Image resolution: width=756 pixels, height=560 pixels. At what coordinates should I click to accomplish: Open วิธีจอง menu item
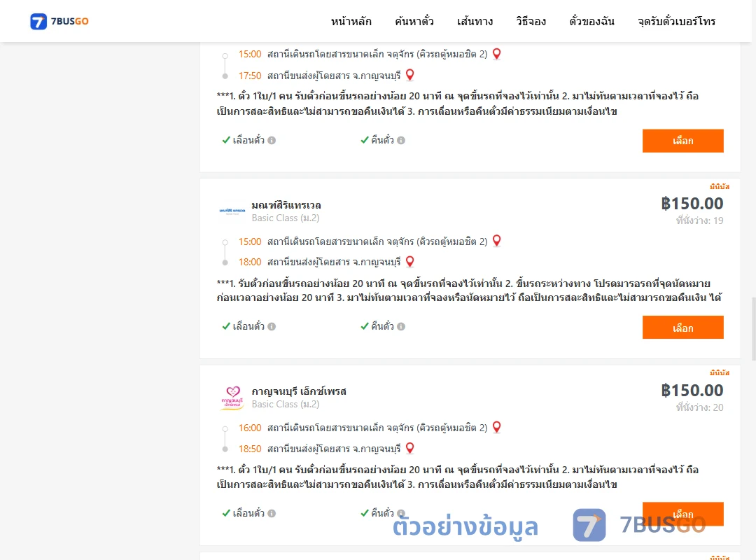click(x=531, y=21)
